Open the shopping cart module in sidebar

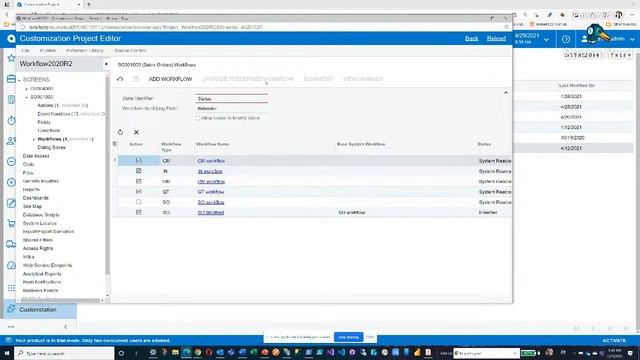[11, 224]
